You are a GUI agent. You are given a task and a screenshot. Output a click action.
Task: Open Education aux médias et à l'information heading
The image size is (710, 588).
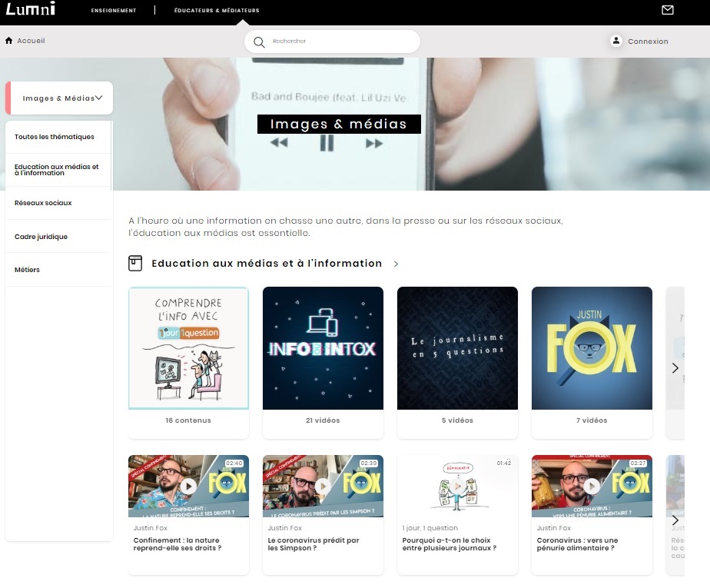[x=267, y=263]
